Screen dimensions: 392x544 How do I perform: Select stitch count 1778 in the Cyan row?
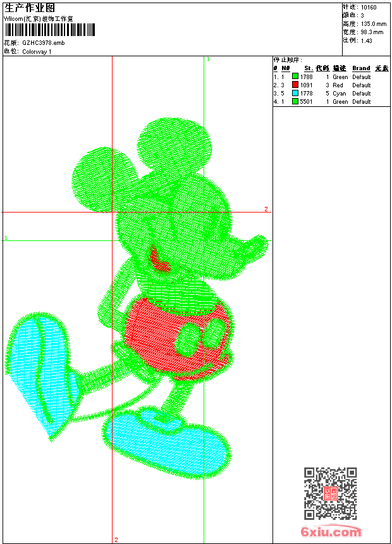coord(306,94)
